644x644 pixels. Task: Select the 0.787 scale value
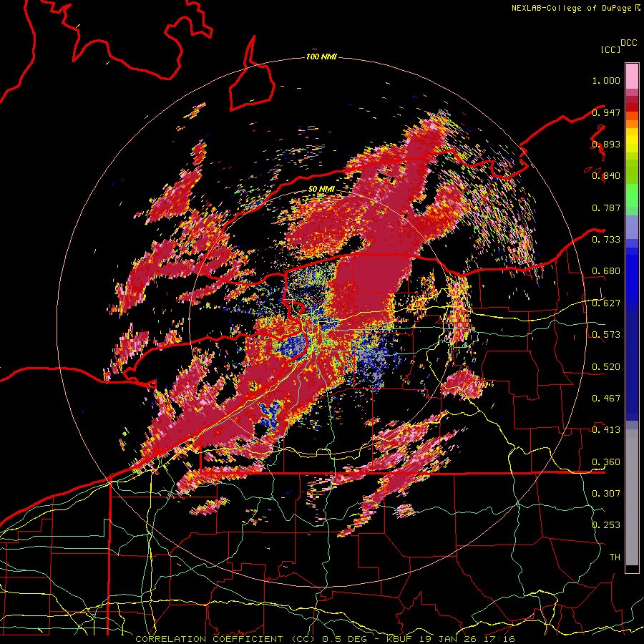pyautogui.click(x=606, y=208)
